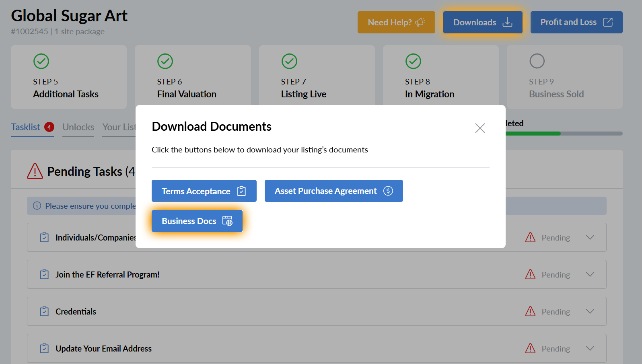Click the green completion progress bar
Image resolution: width=642 pixels, height=364 pixels.
tap(533, 134)
